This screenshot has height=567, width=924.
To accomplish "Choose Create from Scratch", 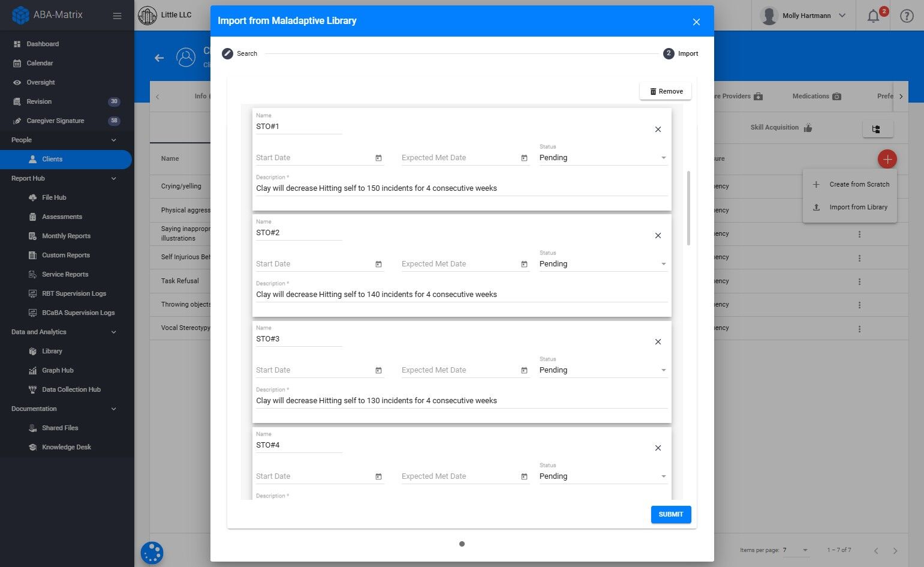I will (850, 185).
